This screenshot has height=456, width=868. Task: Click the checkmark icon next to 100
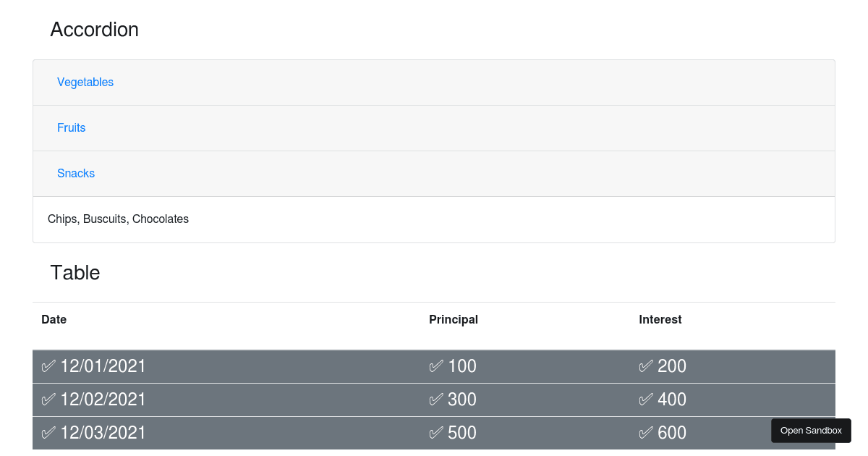point(436,366)
